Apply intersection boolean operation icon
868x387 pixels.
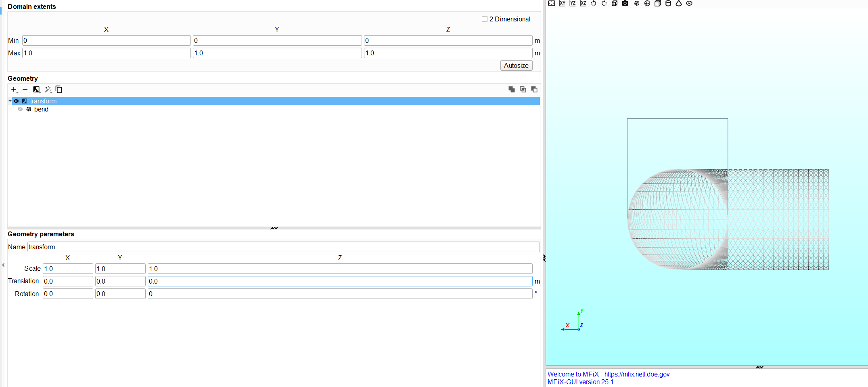point(523,89)
